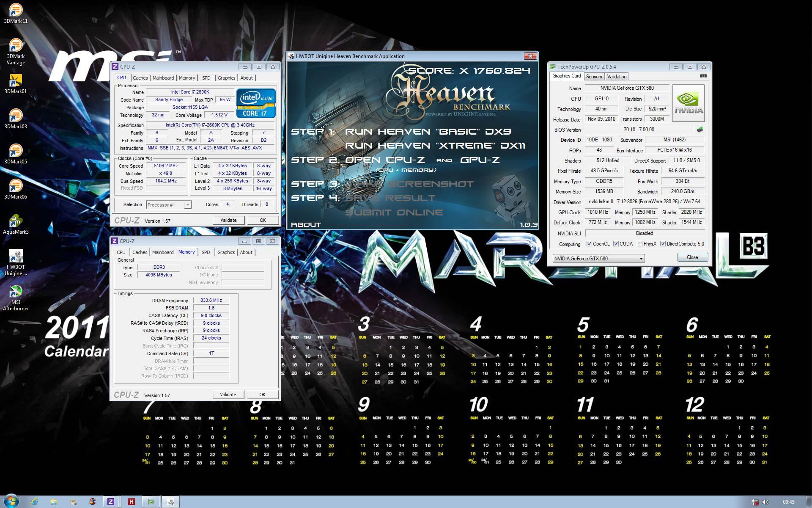Click OK in bottom CPU-Z window
Viewport: 812px width, 508px height.
[262, 395]
